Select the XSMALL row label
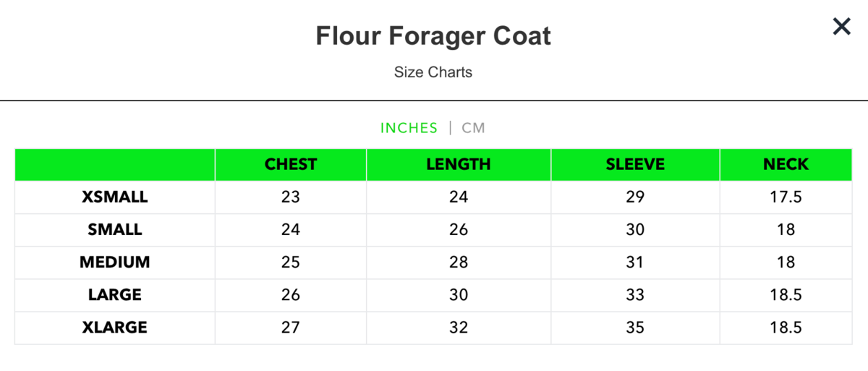Screen dimensions: 868x371 click(x=115, y=197)
